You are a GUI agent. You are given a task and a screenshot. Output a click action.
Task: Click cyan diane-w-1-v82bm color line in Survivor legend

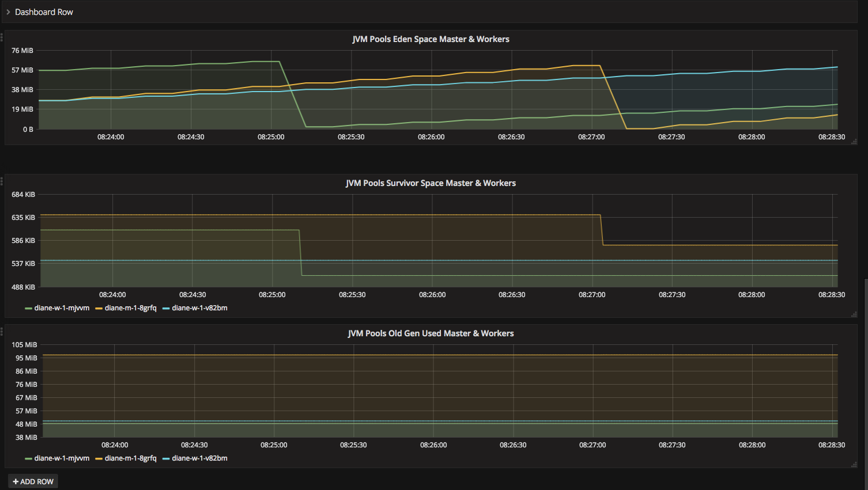click(x=166, y=309)
